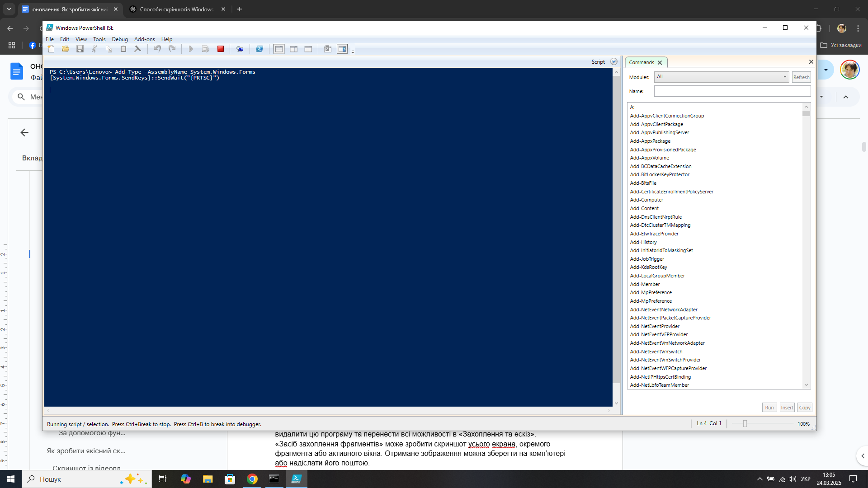Viewport: 868px width, 488px height.
Task: Close the Commands tab
Action: 660,62
